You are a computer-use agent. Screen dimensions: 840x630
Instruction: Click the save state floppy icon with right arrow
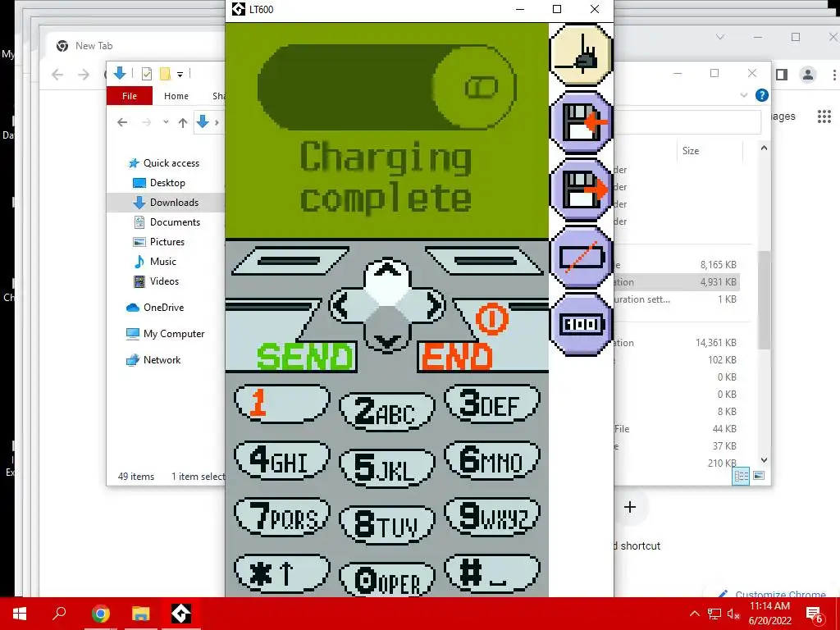click(x=582, y=189)
